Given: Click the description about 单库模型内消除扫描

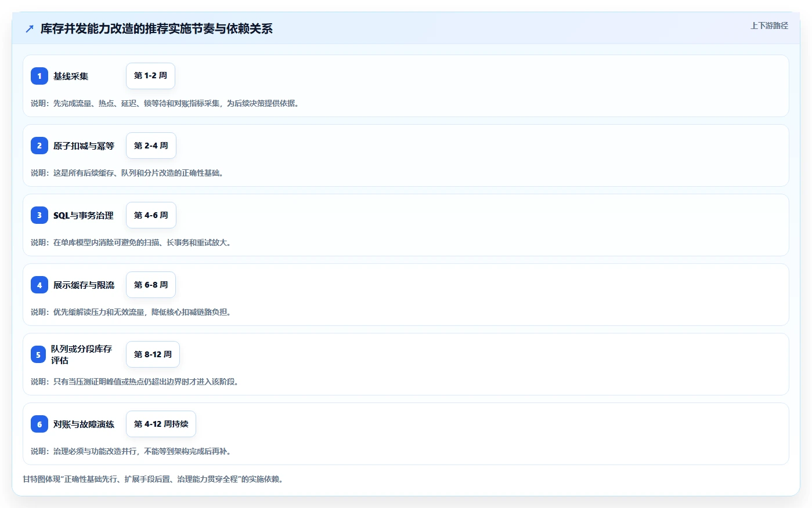Looking at the screenshot, I should point(131,242).
